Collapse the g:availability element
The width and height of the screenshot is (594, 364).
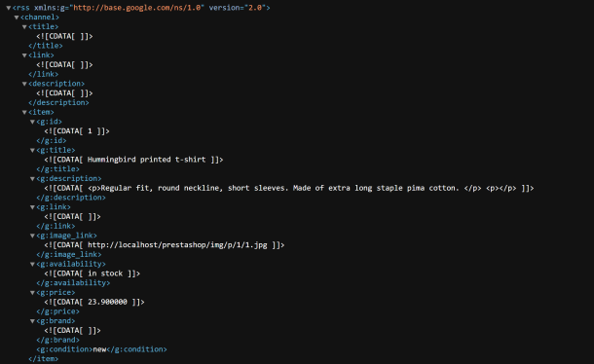[32, 264]
